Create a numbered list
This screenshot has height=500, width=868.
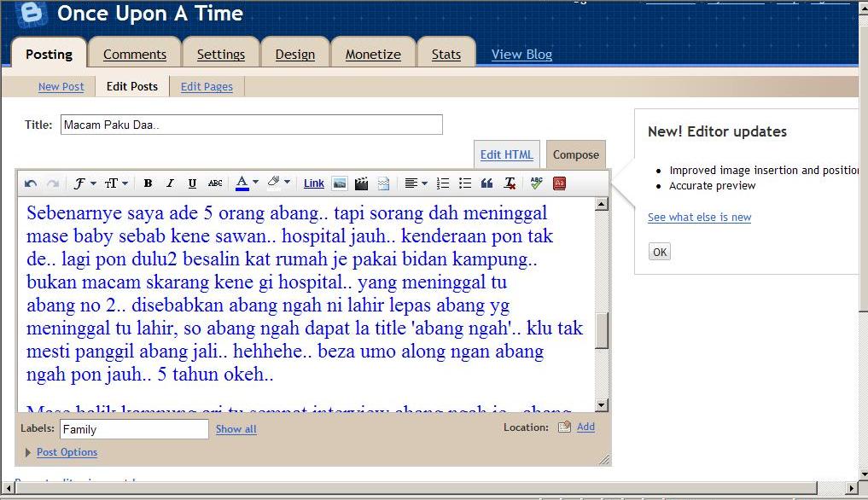pos(443,183)
